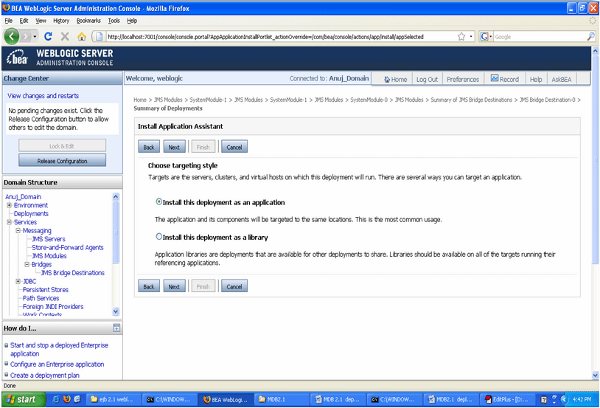Open the Preferences link
Viewport: 600px width, 408px height.
pos(463,79)
